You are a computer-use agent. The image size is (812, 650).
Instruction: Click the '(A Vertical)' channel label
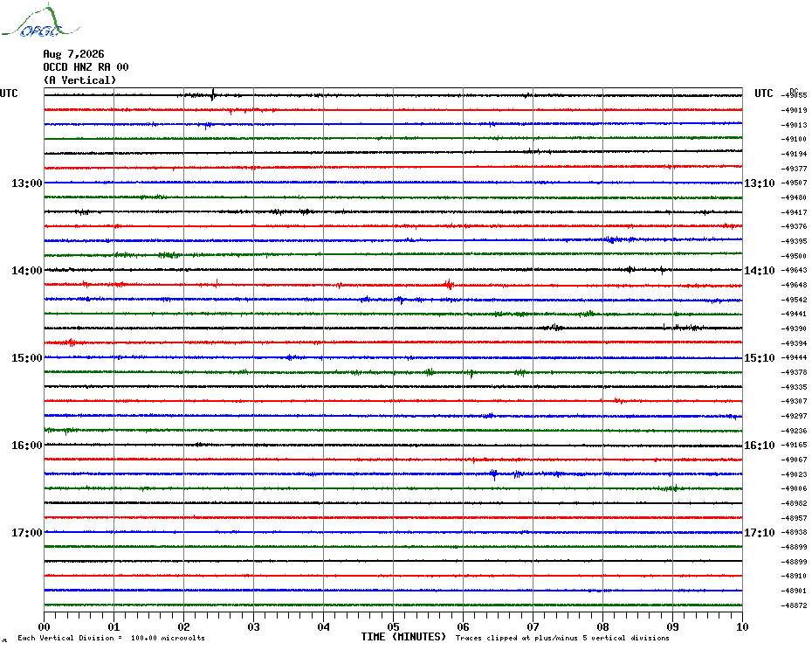(x=79, y=80)
